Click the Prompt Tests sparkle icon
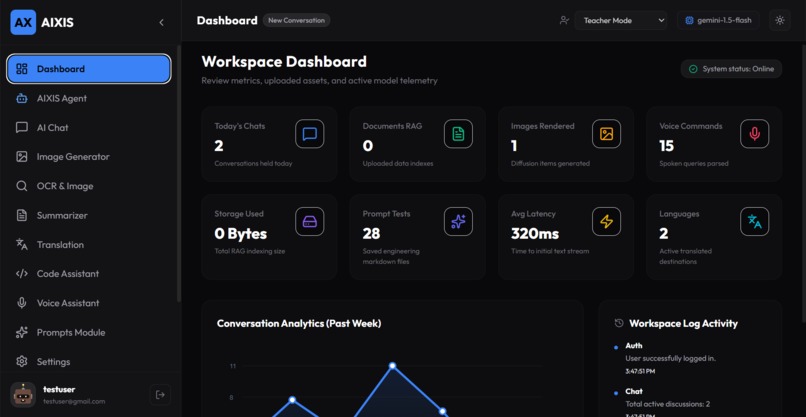The image size is (806, 417). [458, 222]
